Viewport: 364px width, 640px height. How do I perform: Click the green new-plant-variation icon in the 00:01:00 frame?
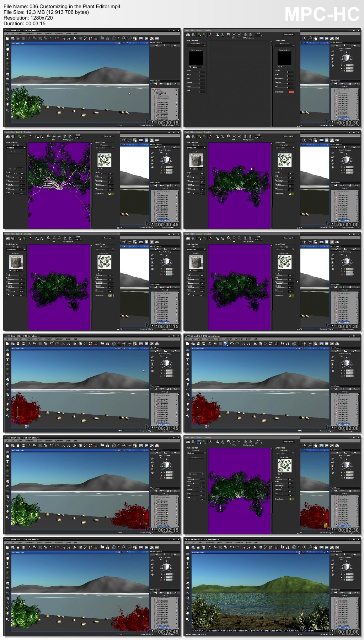[199, 136]
